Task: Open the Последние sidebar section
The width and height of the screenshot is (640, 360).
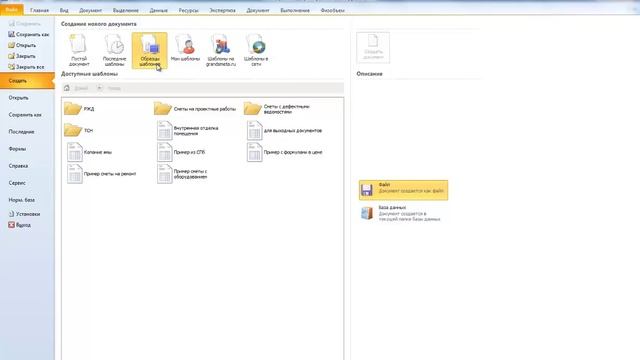Action: [x=21, y=132]
